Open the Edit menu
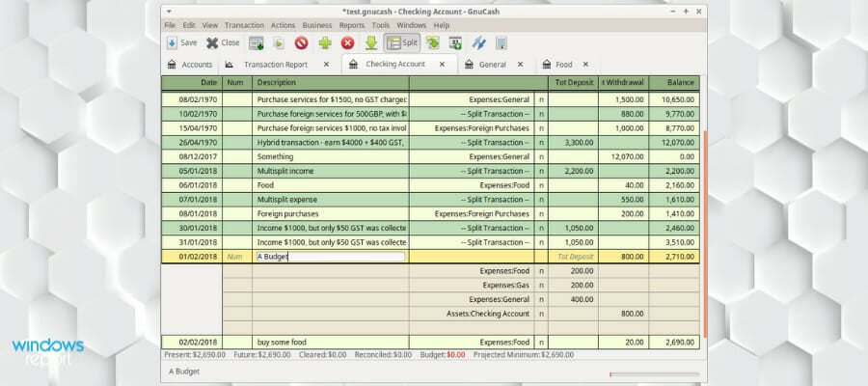 tap(189, 25)
